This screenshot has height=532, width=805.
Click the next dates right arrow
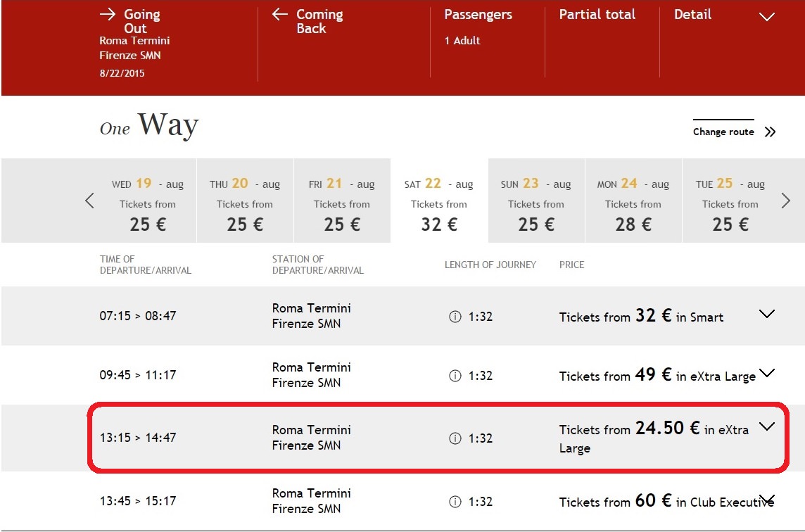pyautogui.click(x=785, y=201)
